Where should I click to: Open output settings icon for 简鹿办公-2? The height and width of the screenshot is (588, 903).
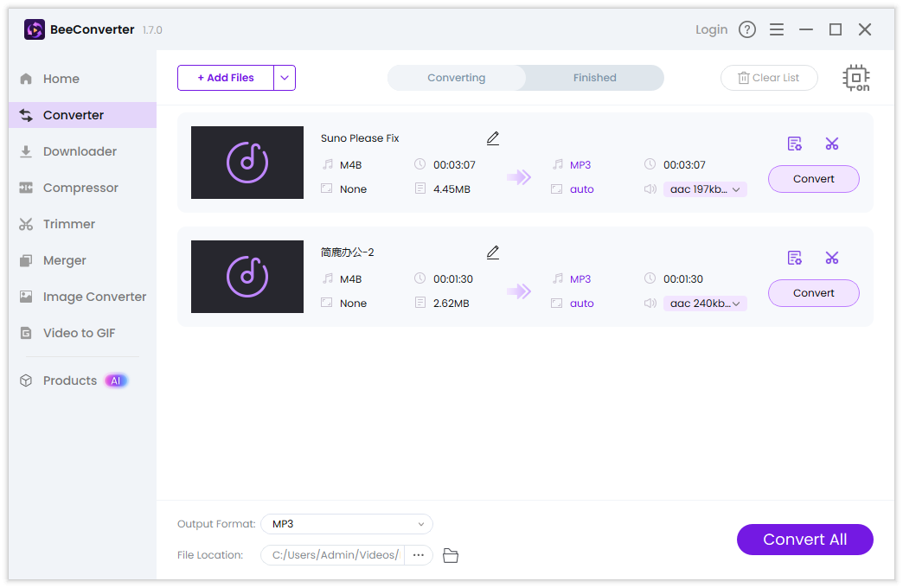(x=795, y=258)
